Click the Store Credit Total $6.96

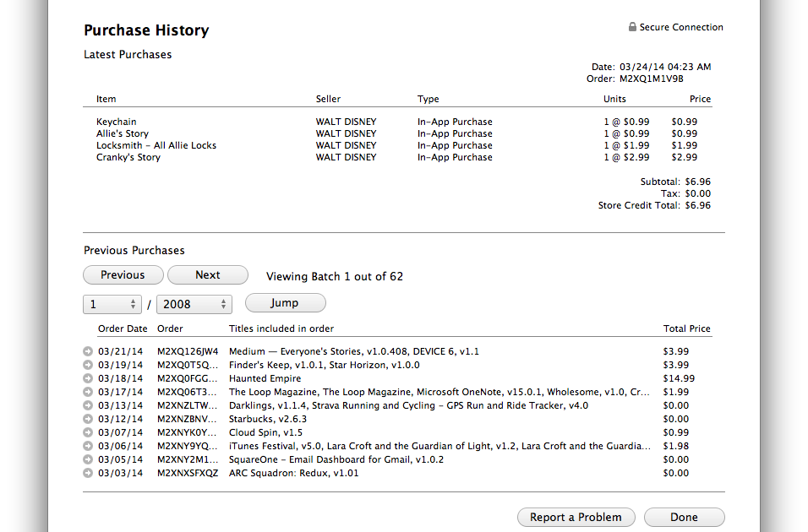pyautogui.click(x=698, y=205)
